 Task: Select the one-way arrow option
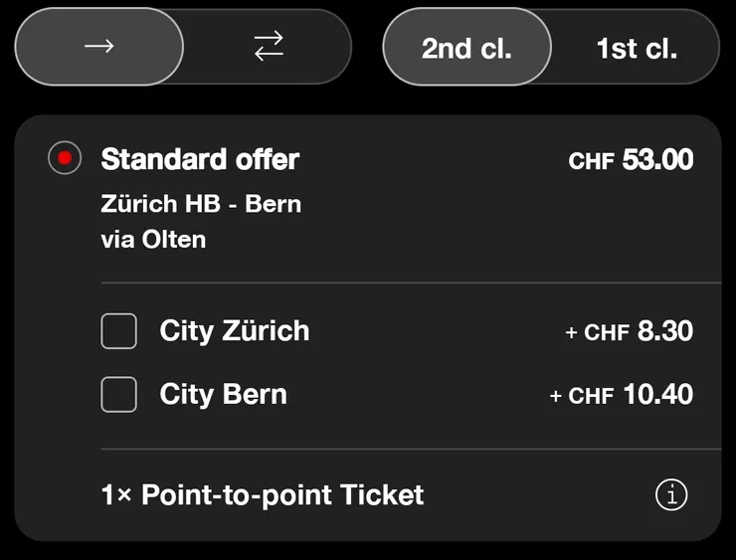(98, 47)
